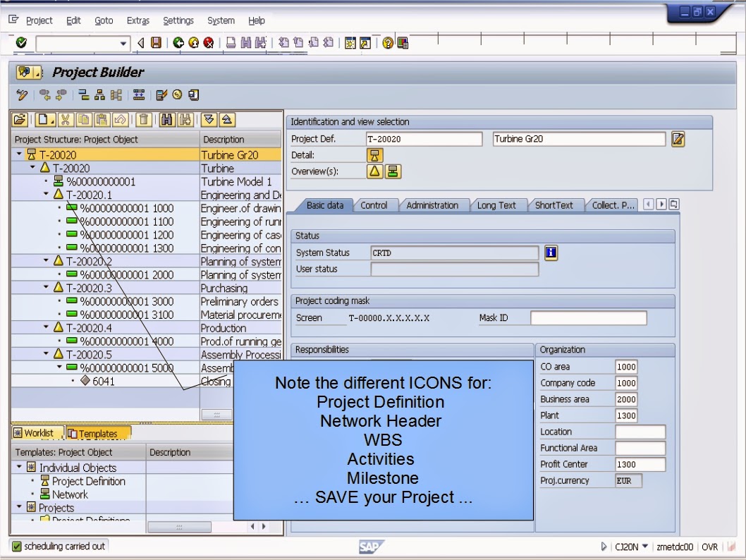The image size is (746, 560).
Task: Open a project using the open folder icon
Action: click(x=19, y=119)
